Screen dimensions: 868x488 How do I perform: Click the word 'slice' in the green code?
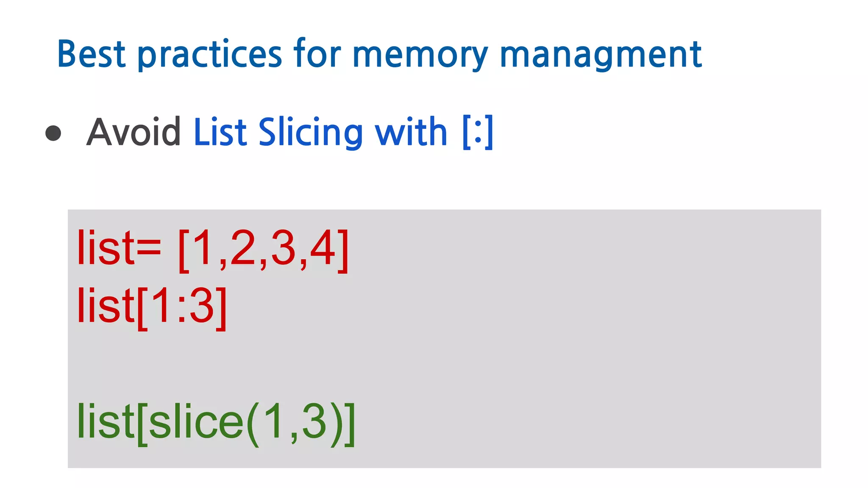(196, 421)
